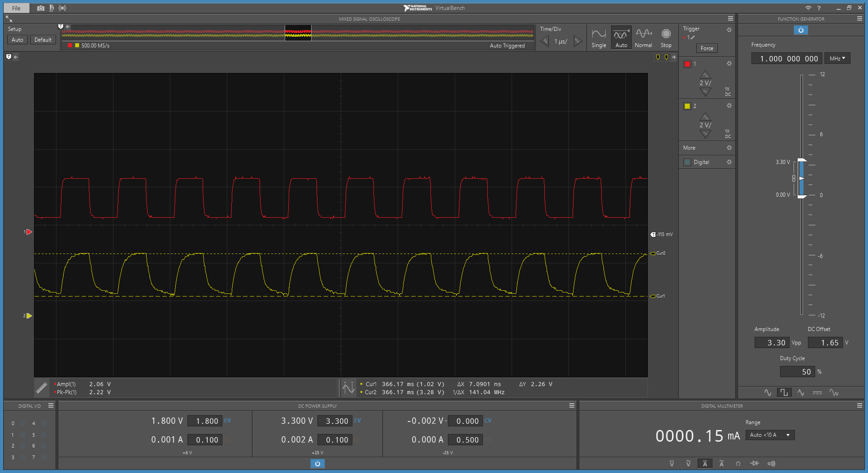Open the frequency unit MHz dropdown

[837, 58]
